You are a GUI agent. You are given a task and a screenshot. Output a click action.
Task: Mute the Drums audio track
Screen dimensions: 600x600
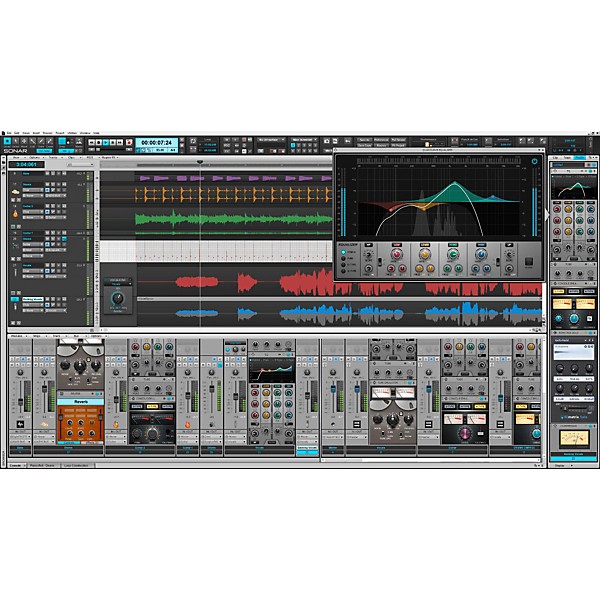[47, 184]
